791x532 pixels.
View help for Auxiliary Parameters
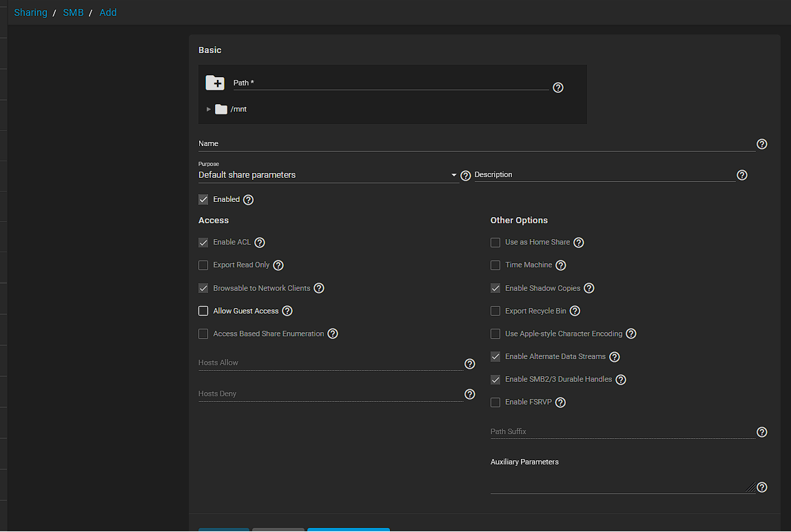762,487
